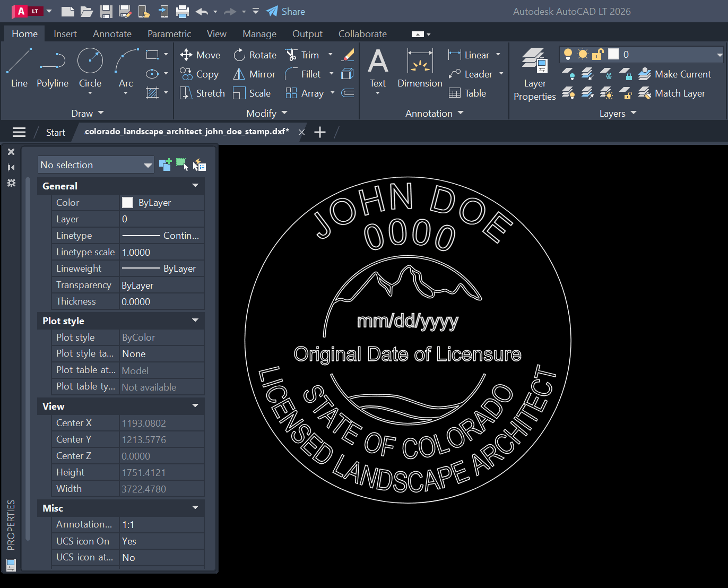This screenshot has width=728, height=588.
Task: Add a new drawing tab with plus
Action: tap(320, 132)
